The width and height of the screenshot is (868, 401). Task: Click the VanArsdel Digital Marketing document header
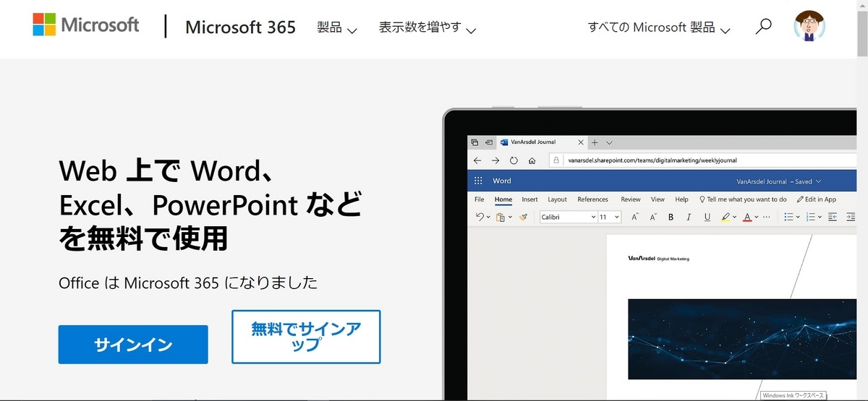tap(659, 258)
